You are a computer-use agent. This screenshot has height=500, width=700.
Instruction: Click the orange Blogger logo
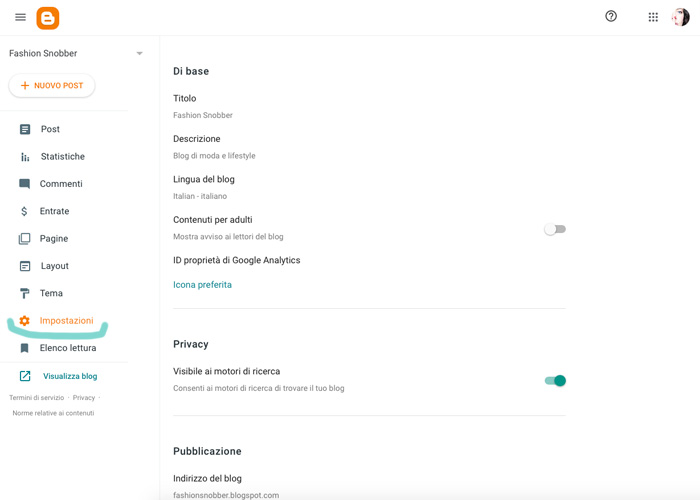(48, 18)
